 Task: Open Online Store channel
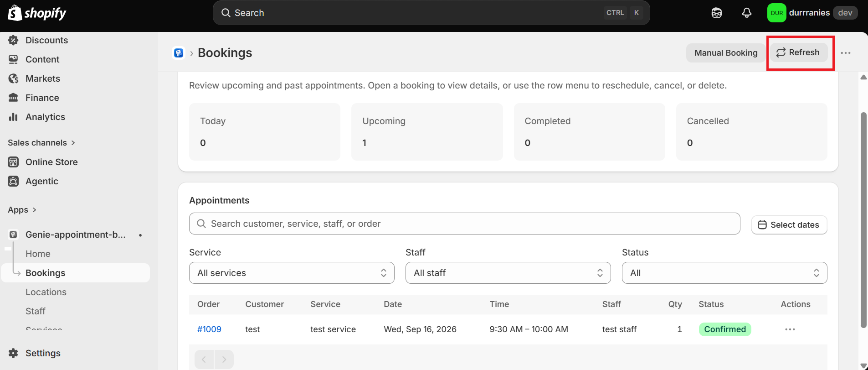click(x=51, y=162)
